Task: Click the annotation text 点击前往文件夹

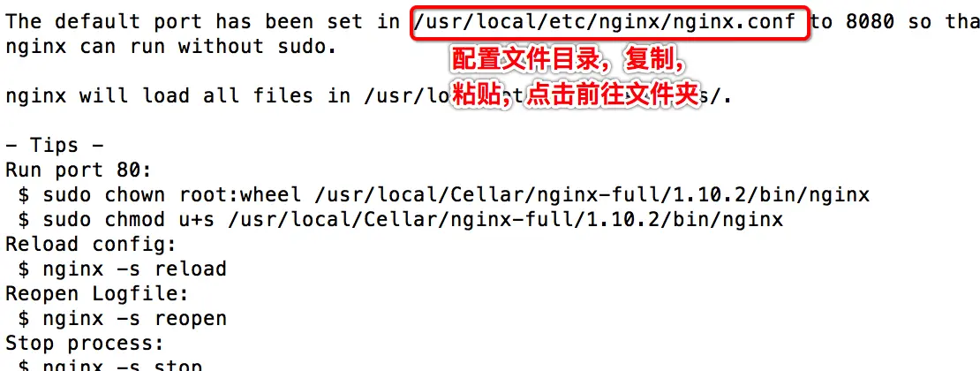Action: coord(613,95)
